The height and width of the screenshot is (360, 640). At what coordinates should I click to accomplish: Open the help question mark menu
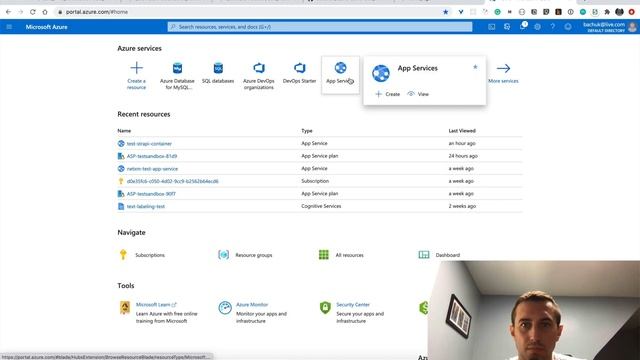553,27
